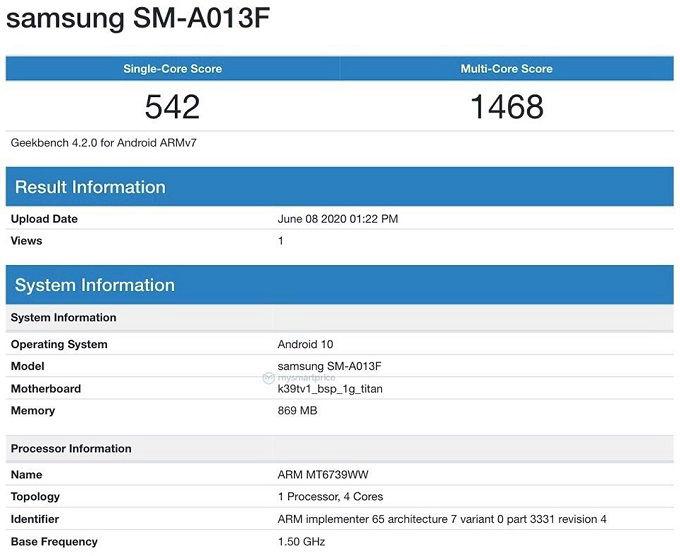This screenshot has height=556, width=680.
Task: Click the '869 MB' memory value
Action: [x=298, y=410]
